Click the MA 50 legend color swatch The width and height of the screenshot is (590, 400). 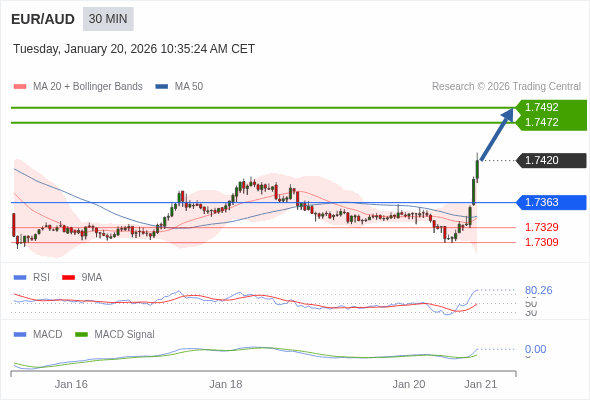point(162,87)
